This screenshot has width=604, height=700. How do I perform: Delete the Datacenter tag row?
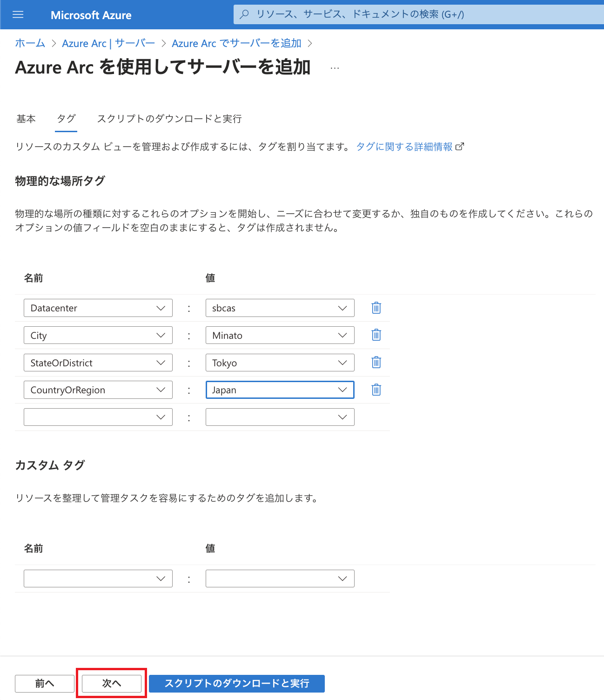click(x=376, y=308)
